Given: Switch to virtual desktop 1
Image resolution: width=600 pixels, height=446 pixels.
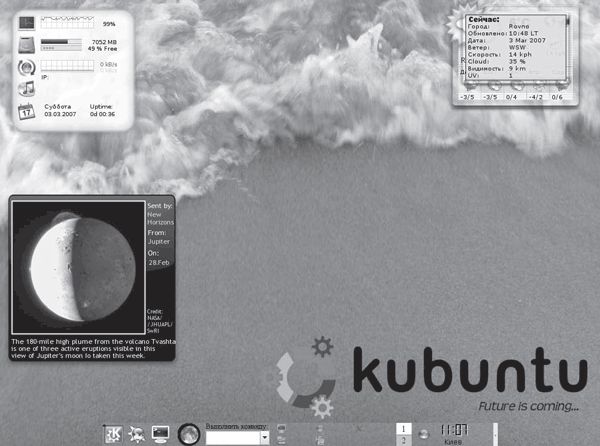Looking at the screenshot, I should coord(404,428).
